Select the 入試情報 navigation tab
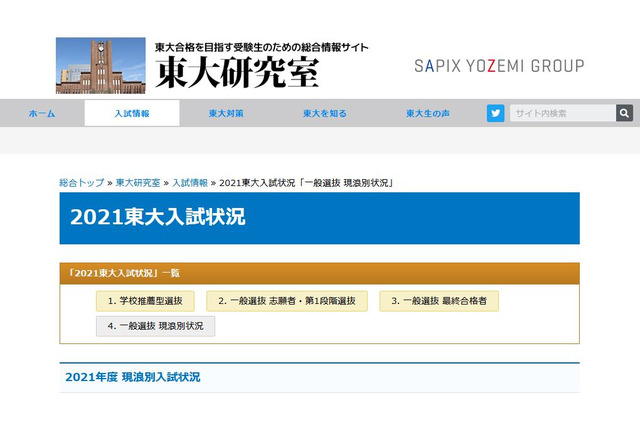 (x=132, y=113)
